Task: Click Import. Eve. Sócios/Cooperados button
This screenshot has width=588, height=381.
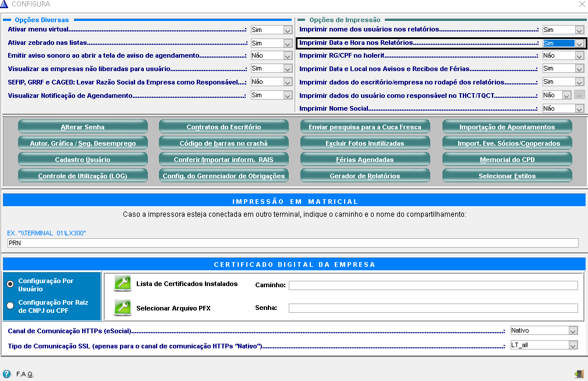Action: point(508,143)
